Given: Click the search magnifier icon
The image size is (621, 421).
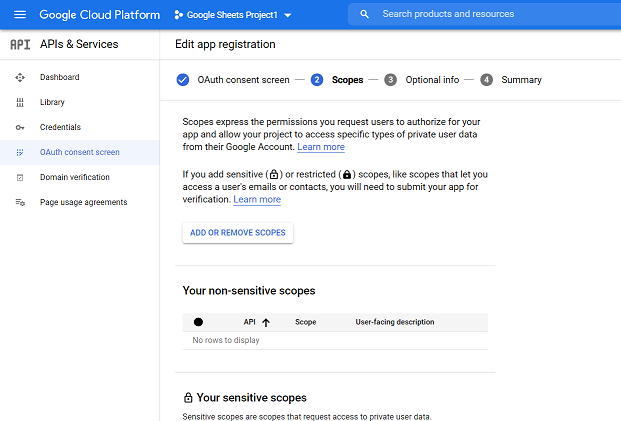Looking at the screenshot, I should pyautogui.click(x=364, y=15).
